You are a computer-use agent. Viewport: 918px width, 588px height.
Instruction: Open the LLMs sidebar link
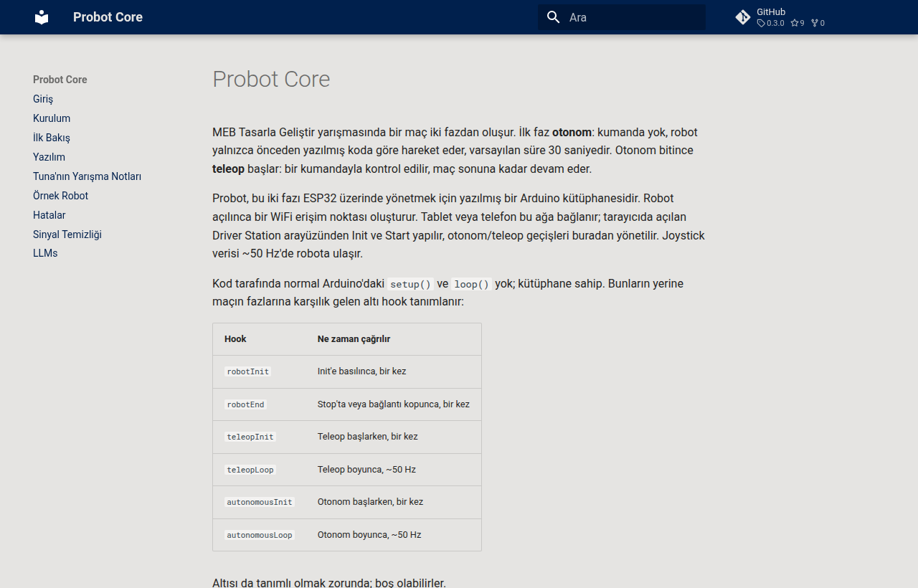pyautogui.click(x=45, y=253)
